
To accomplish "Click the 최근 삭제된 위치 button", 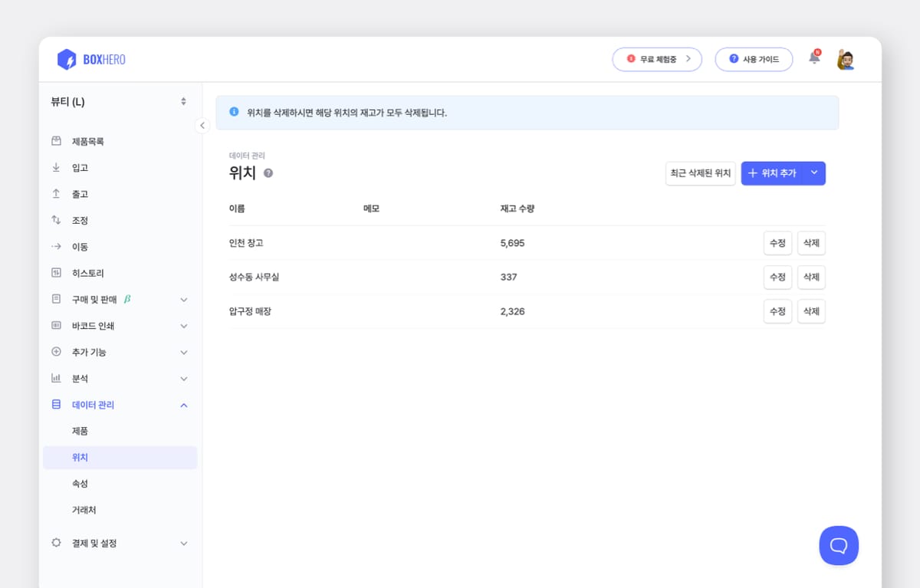I will coord(700,173).
